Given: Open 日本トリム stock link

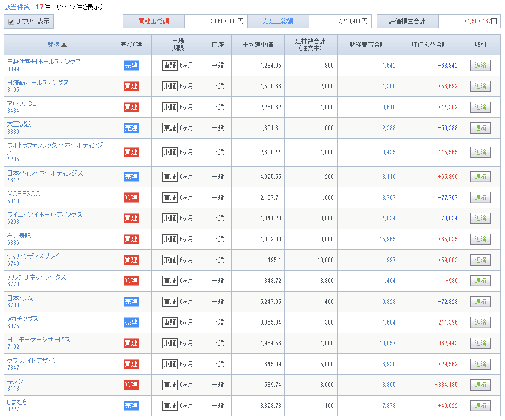Looking at the screenshot, I should [20, 298].
